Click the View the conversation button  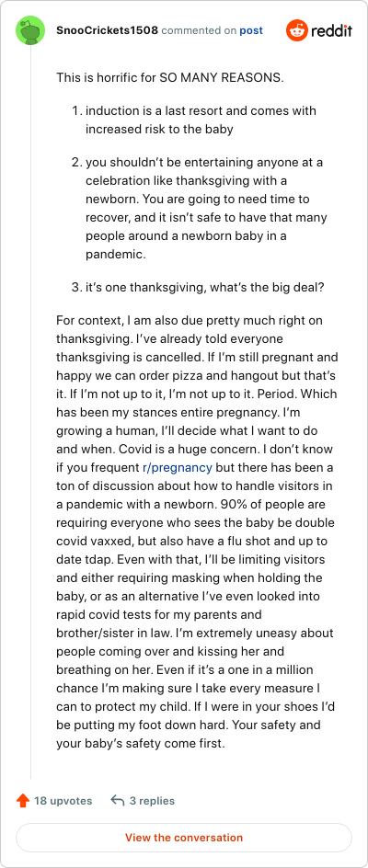(184, 838)
